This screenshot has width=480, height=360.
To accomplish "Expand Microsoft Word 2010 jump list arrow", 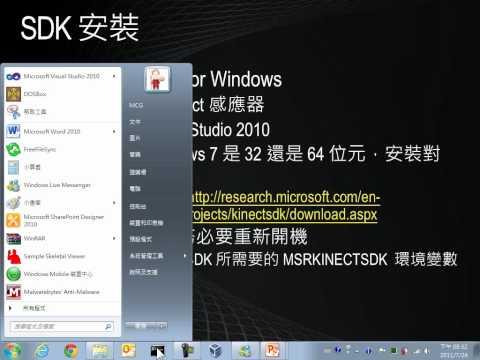I will [114, 131].
